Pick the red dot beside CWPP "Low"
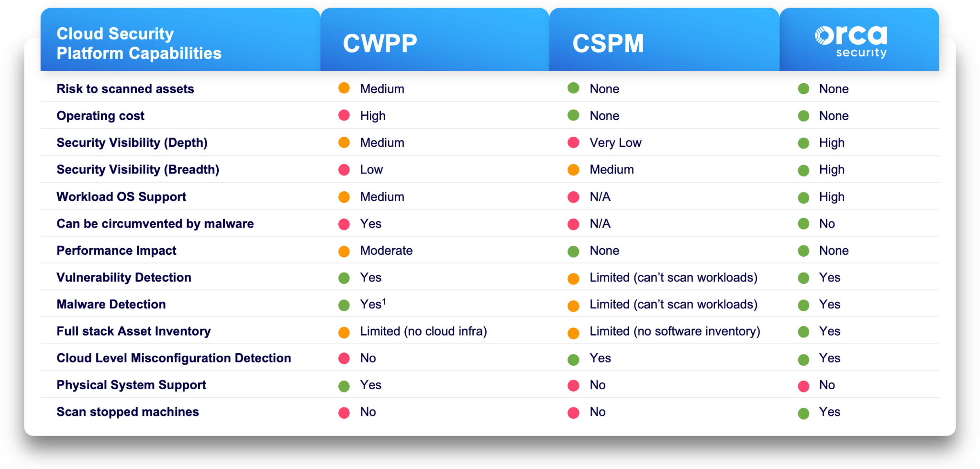This screenshot has height=469, width=980. 344,170
